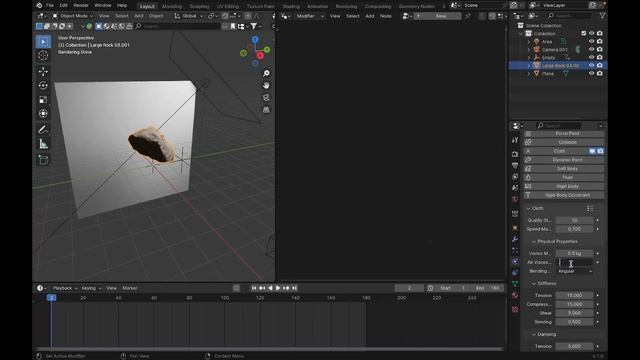
Task: Toggle Cloth show in viewport button
Action: (592, 151)
